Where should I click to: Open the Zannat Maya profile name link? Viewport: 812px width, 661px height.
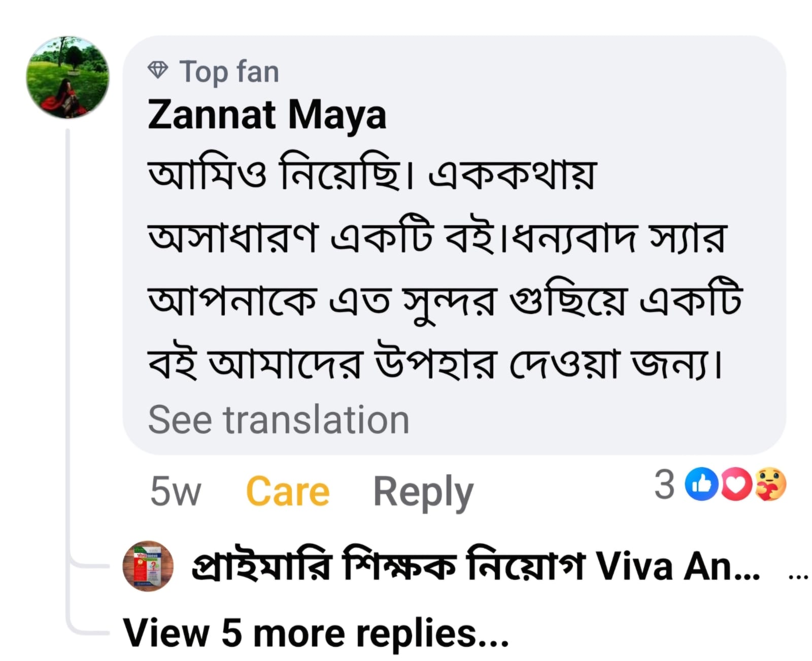[267, 115]
